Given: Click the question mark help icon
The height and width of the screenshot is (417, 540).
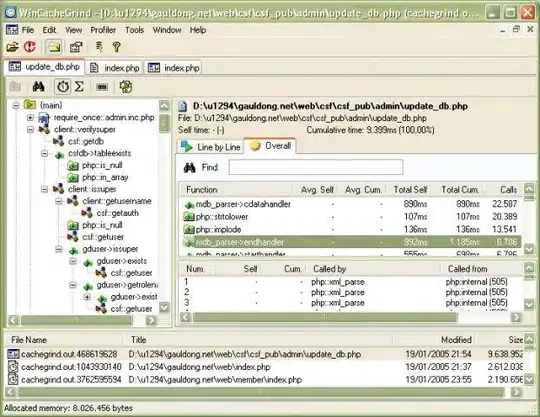Looking at the screenshot, I should coord(117,47).
